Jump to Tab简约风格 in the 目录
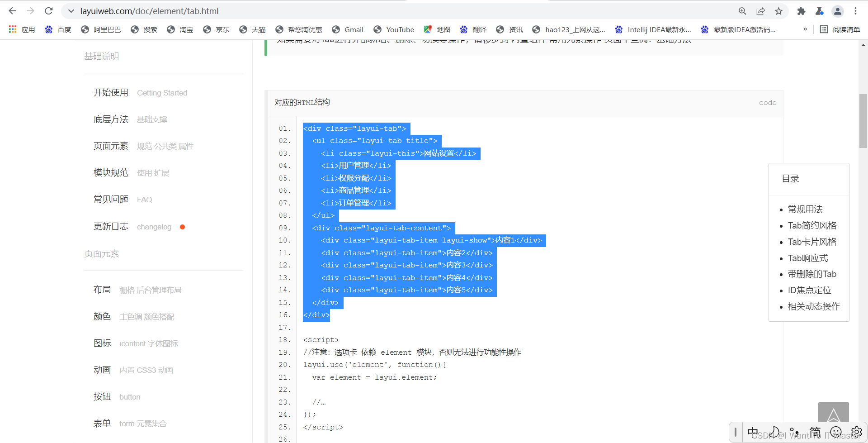 (x=812, y=225)
